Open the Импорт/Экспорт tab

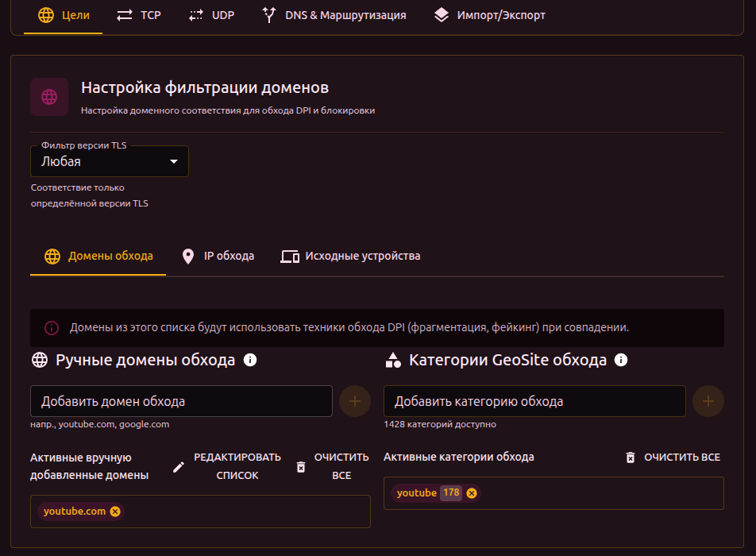point(489,15)
